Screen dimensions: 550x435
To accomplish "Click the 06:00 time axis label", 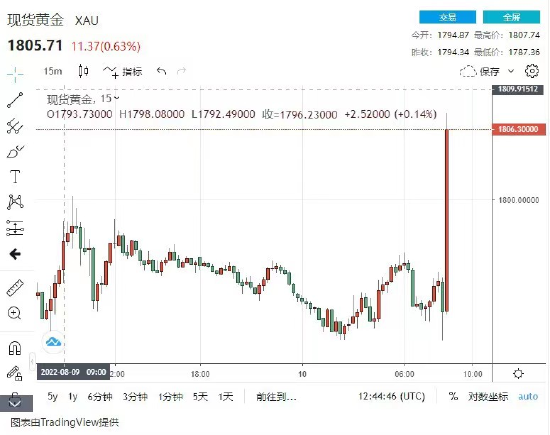I will point(404,374).
